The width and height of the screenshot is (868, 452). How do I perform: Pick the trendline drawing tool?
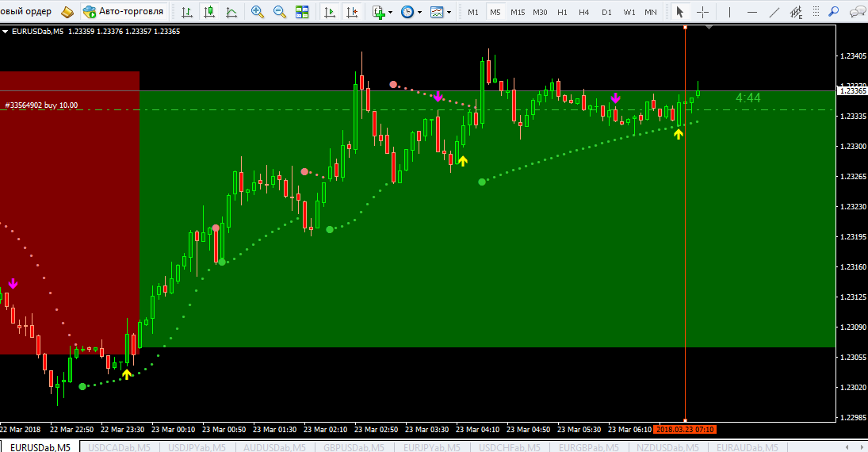(x=774, y=12)
